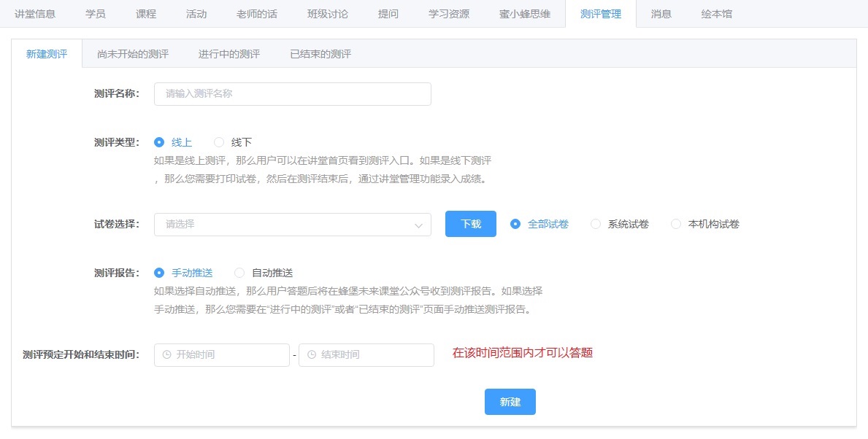Viewport: 868px width, 439px height.
Task: Select 全部试卷 radio option
Action: [x=515, y=224]
